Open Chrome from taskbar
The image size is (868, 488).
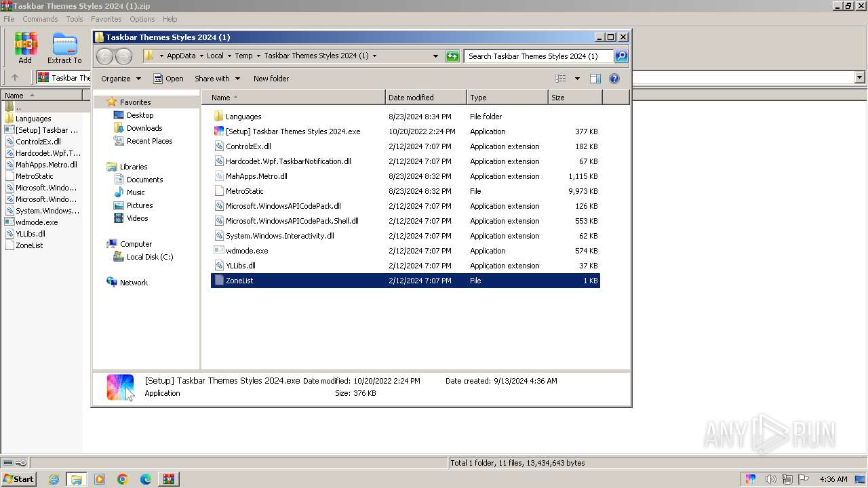(x=122, y=479)
